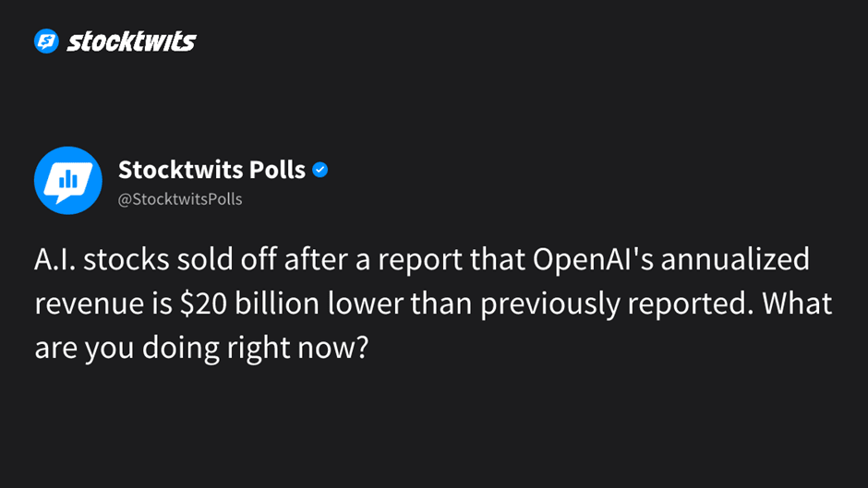
Task: Click the word annualized
Action: [735, 259]
